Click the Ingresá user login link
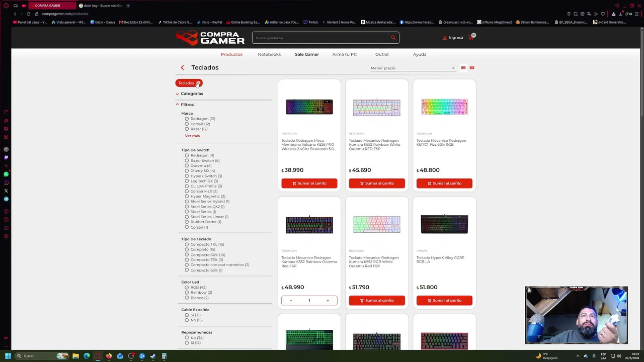 tap(453, 38)
